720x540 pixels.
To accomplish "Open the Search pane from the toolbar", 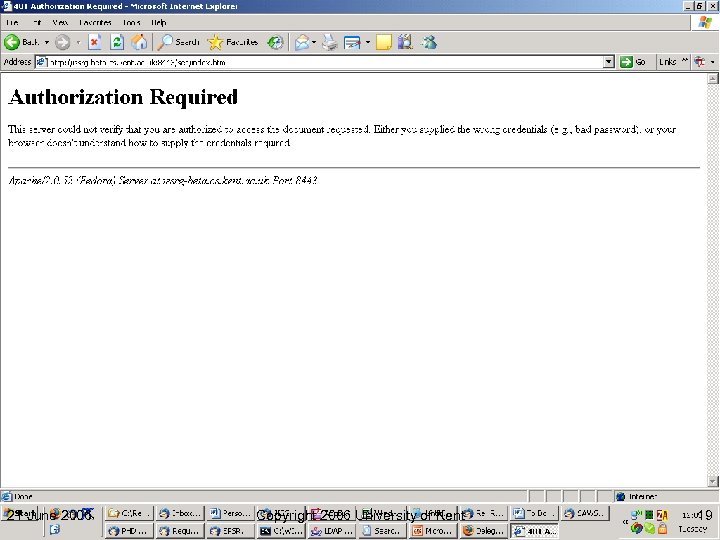I will (x=178, y=42).
